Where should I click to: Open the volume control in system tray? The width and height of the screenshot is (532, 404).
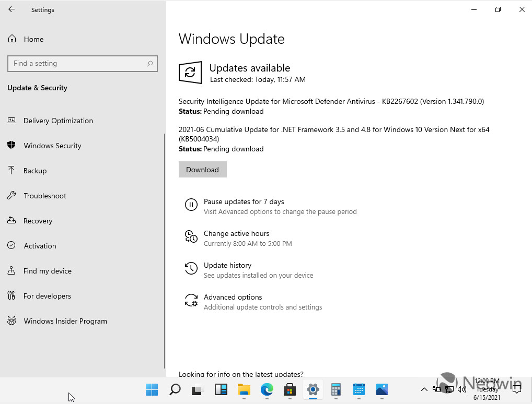pos(461,389)
